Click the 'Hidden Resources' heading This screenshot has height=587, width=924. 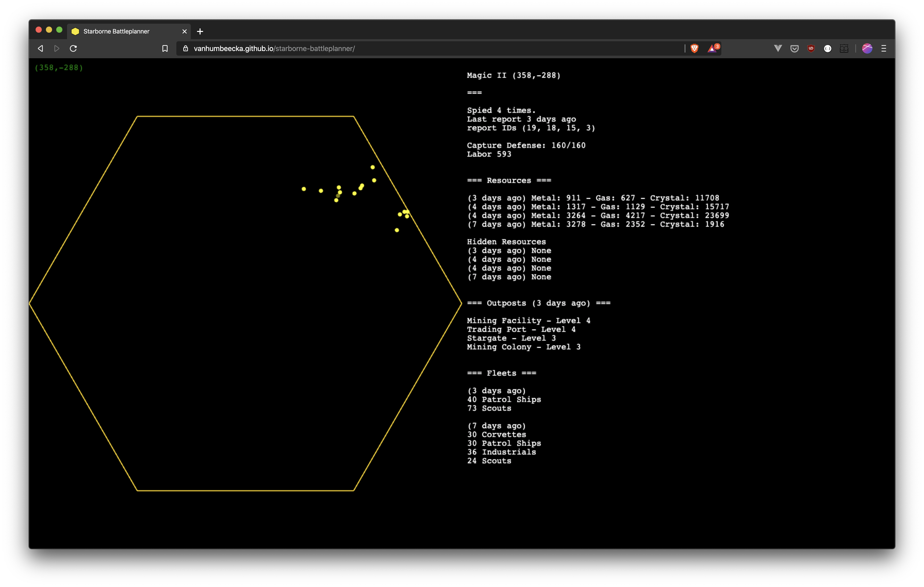coord(506,242)
